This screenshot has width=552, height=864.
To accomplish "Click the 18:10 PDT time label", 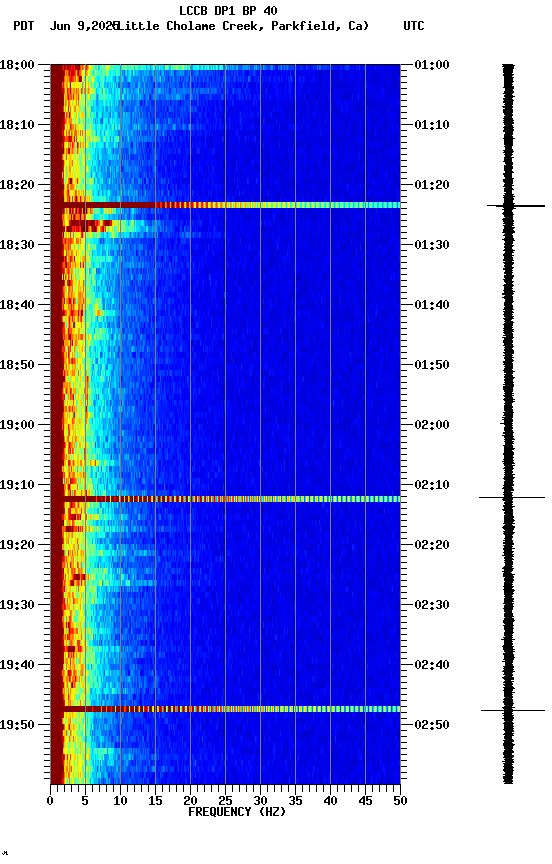I will pos(17,125).
